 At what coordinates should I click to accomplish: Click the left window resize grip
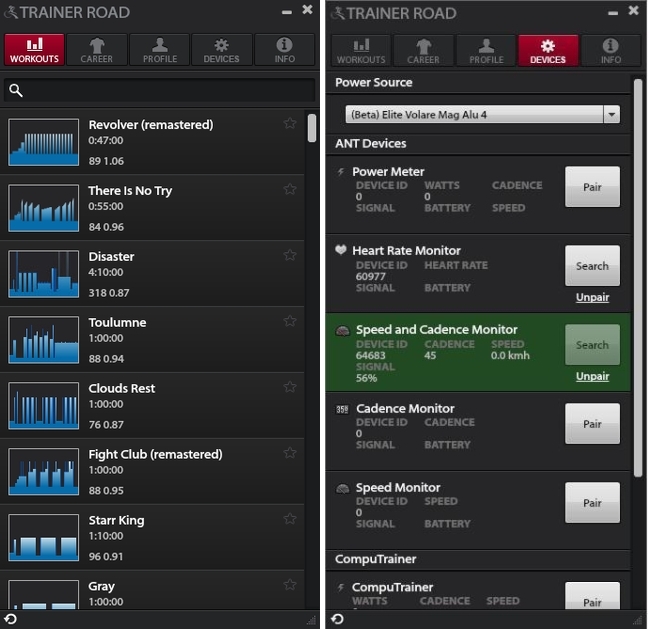tap(311, 620)
